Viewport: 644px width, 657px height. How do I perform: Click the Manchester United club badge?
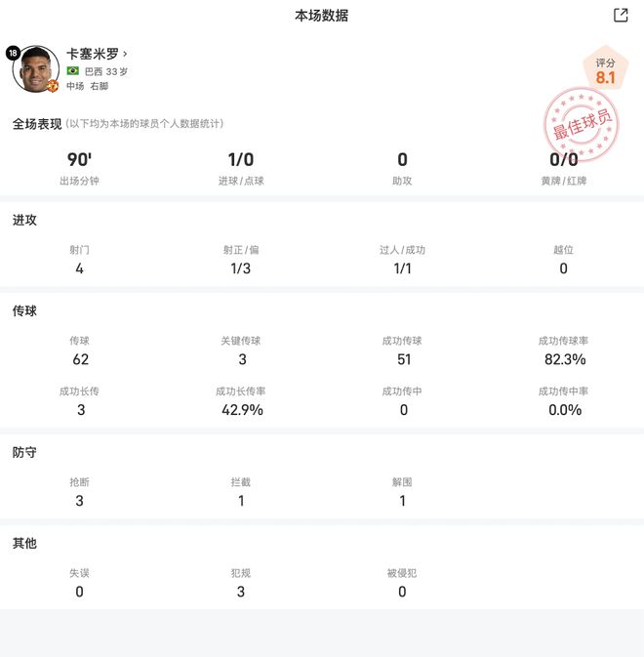(x=54, y=86)
